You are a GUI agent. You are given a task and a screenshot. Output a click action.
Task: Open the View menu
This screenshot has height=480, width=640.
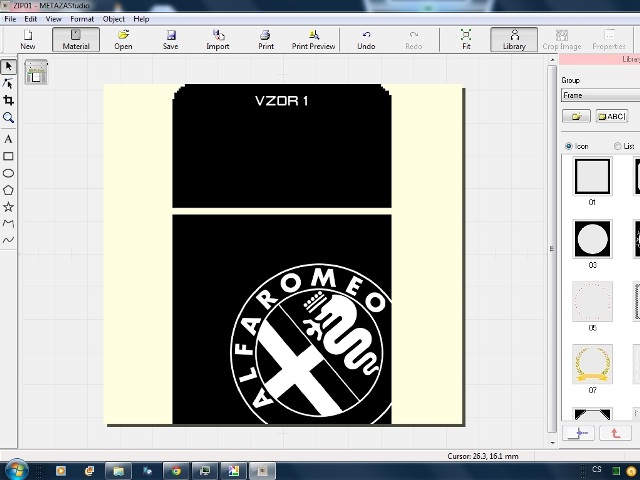[53, 19]
